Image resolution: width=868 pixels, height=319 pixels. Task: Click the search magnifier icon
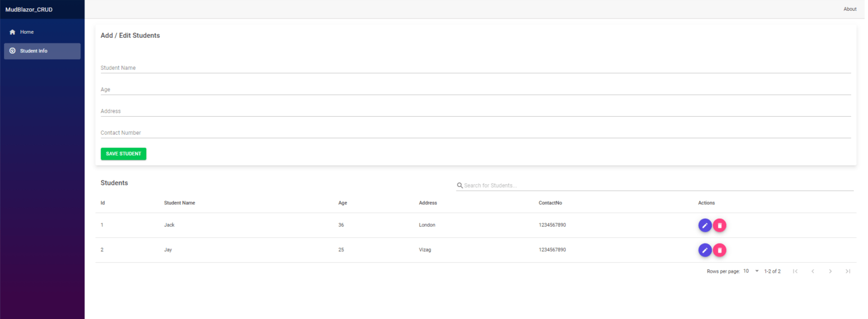pyautogui.click(x=459, y=185)
